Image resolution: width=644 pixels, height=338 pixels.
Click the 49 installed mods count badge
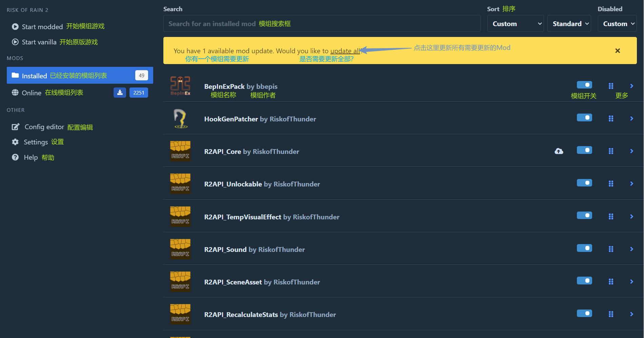[x=142, y=75]
